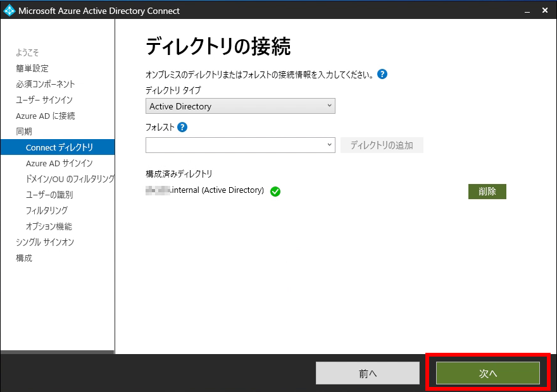Click green checkmark beside configured .internal directory
The height and width of the screenshot is (392, 557).
[x=275, y=192]
